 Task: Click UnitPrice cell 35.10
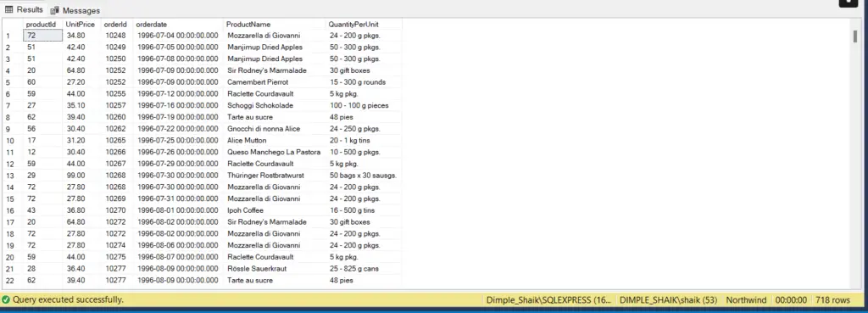point(81,105)
